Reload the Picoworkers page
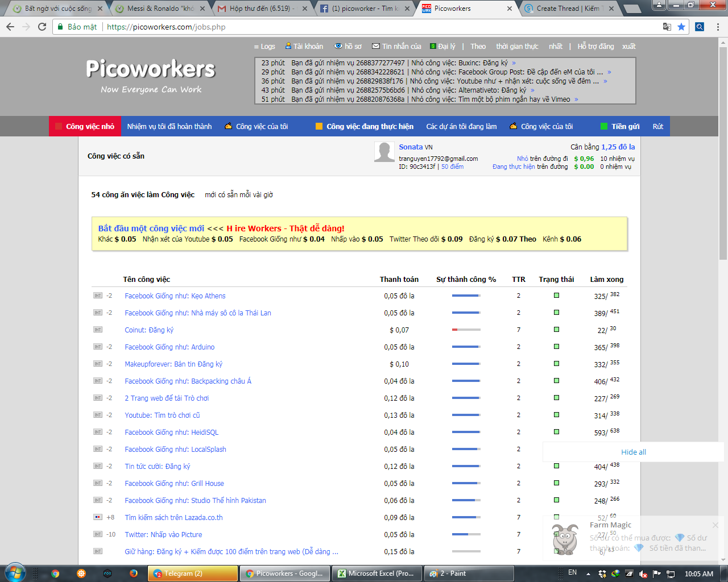This screenshot has height=582, width=728. [x=42, y=27]
